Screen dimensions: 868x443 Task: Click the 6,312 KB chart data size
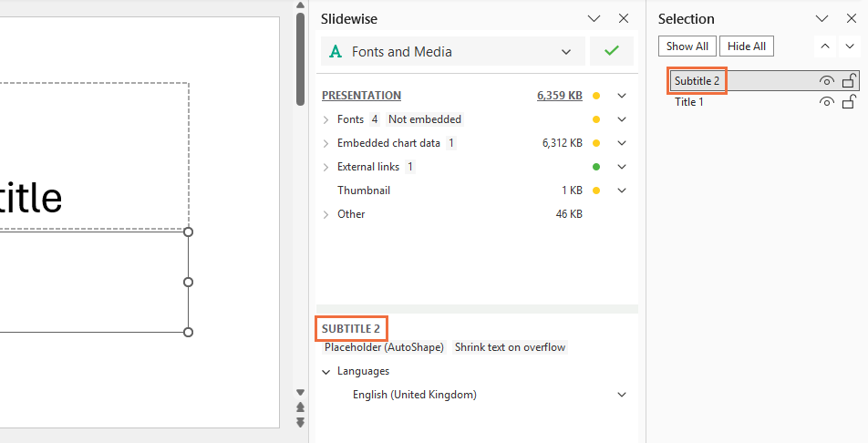[563, 143]
